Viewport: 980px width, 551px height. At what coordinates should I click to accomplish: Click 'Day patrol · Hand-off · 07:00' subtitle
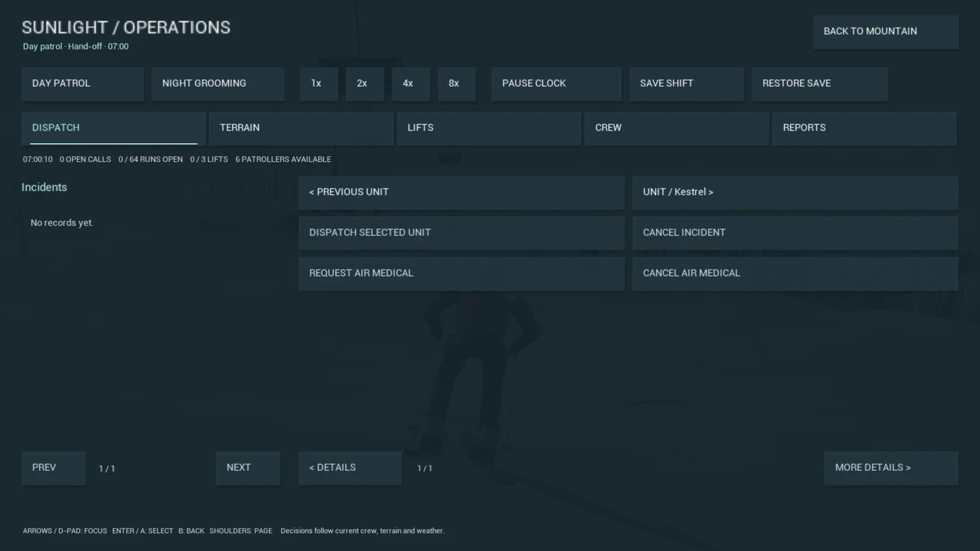(76, 47)
